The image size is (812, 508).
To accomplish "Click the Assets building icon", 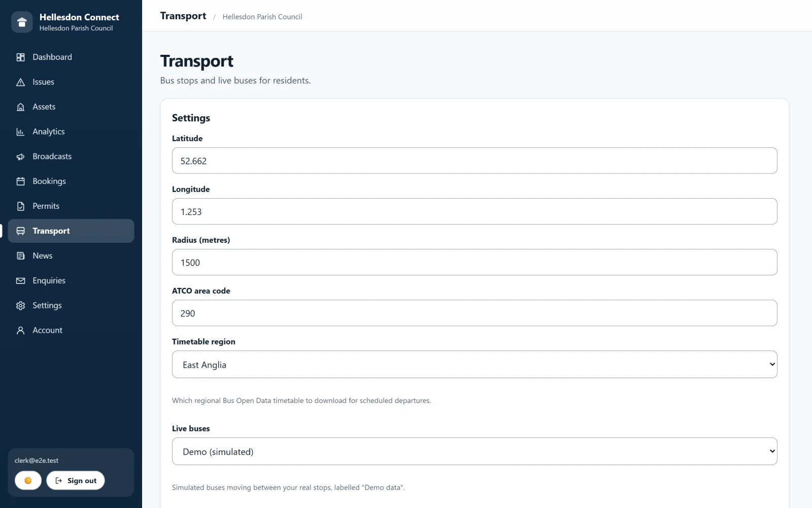I will point(21,107).
